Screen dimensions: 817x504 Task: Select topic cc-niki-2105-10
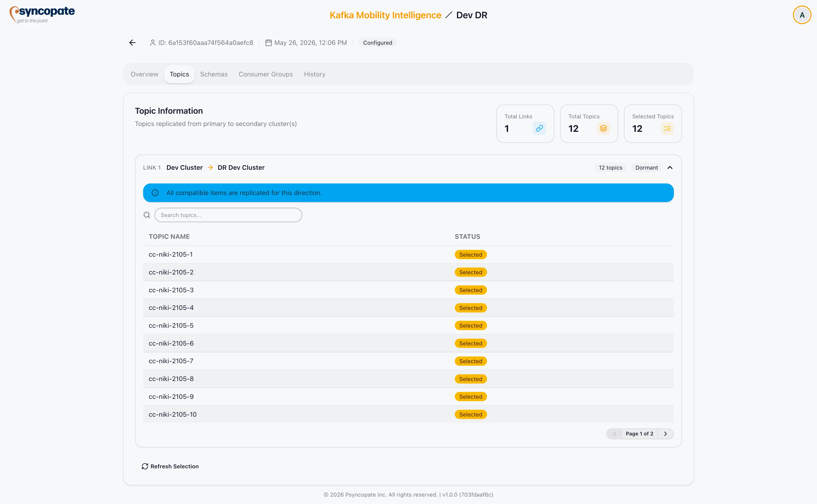tap(408, 414)
